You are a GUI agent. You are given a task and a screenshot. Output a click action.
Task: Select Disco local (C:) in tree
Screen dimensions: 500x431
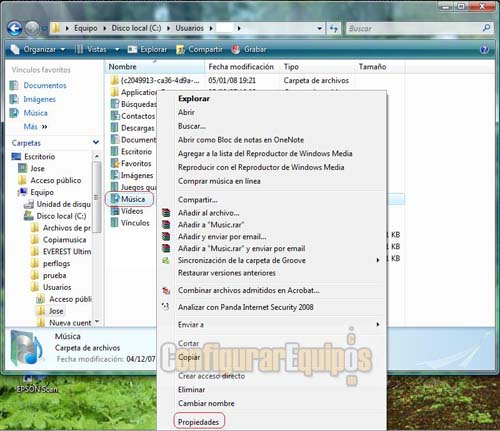61,216
